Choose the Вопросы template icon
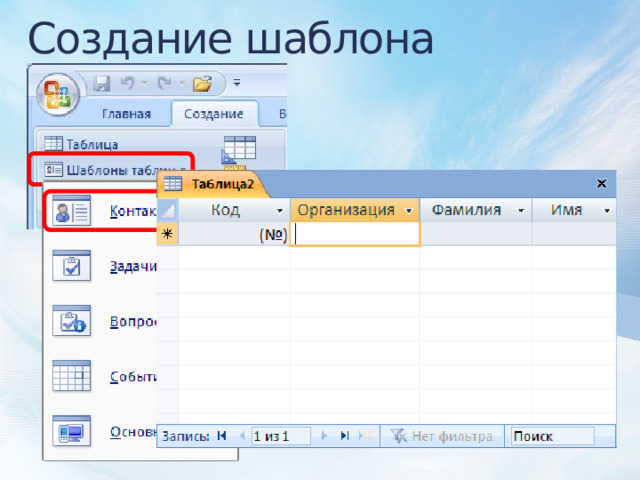Screen dimensions: 640x480 [71, 321]
